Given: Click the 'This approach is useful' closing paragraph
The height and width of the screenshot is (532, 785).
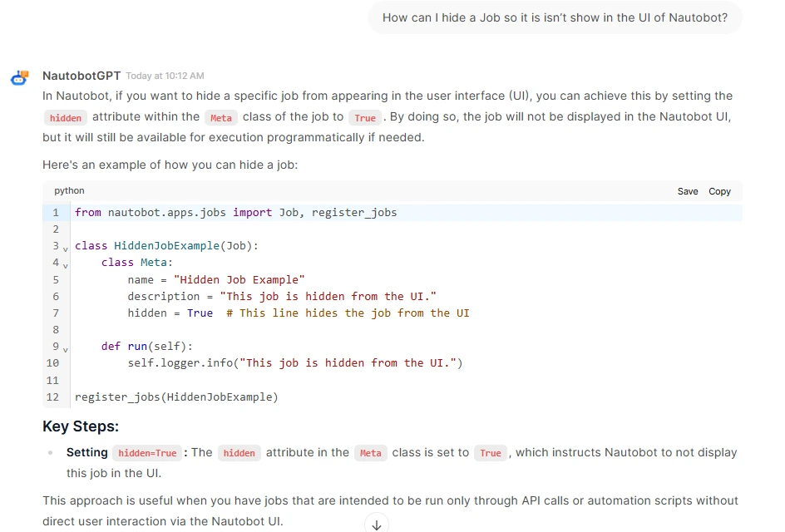Looking at the screenshot, I should click(x=390, y=511).
